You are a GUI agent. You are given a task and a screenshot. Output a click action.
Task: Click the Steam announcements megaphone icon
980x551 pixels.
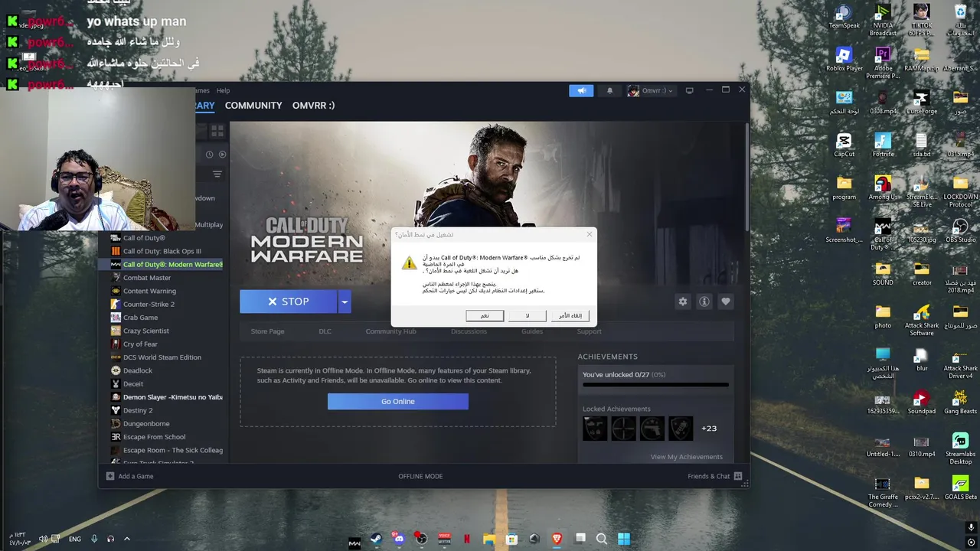[x=581, y=90]
